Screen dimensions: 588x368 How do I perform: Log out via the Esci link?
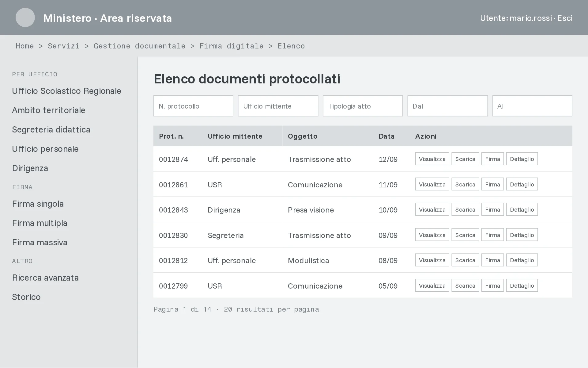pos(565,18)
